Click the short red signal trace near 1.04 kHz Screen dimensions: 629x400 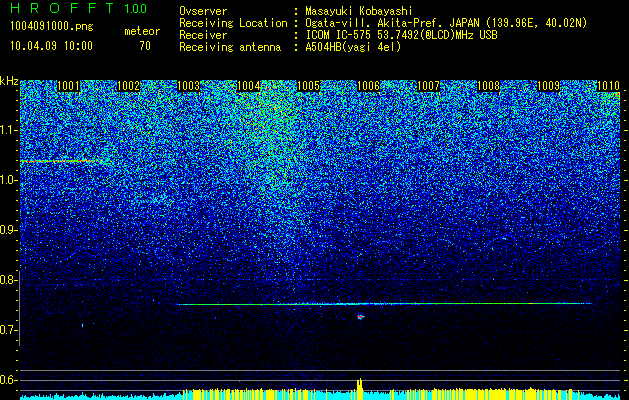pyautogui.click(x=60, y=161)
